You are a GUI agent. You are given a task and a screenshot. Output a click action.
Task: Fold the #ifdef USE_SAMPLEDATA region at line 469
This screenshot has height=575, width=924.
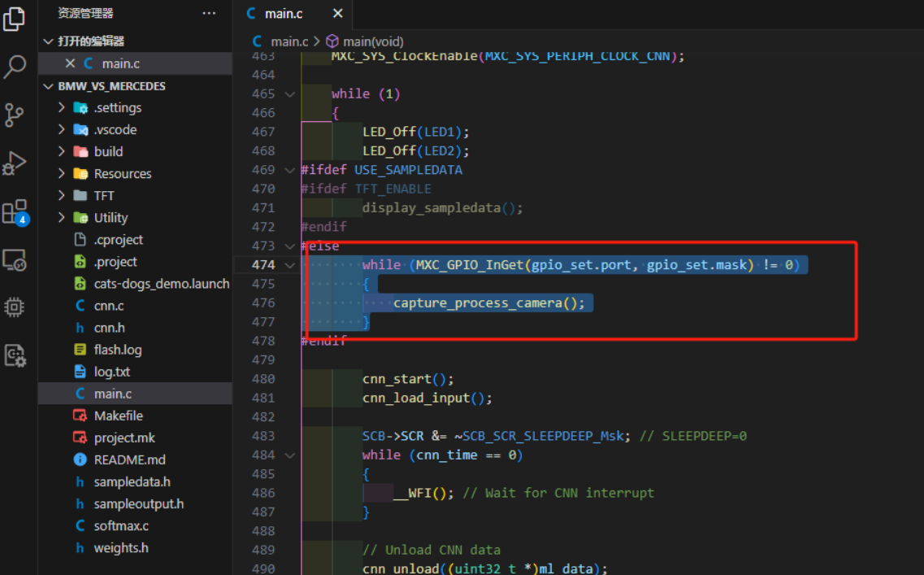tap(289, 171)
